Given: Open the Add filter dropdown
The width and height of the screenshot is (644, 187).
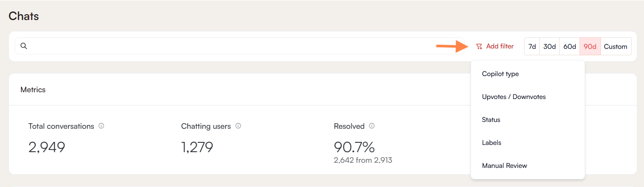Looking at the screenshot, I should click(x=499, y=46).
